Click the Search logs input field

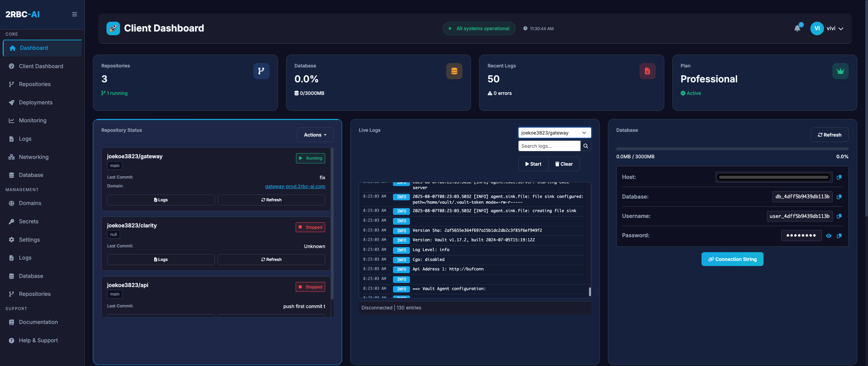(x=549, y=146)
